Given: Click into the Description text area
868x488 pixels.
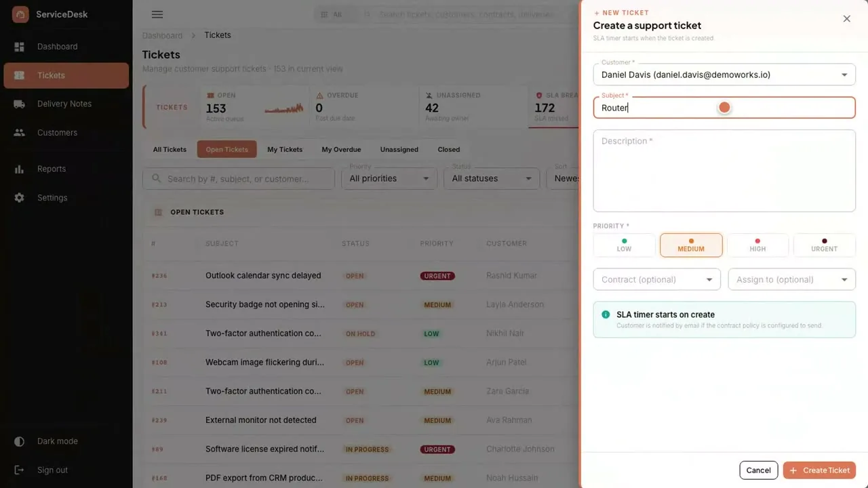Looking at the screenshot, I should tap(724, 171).
